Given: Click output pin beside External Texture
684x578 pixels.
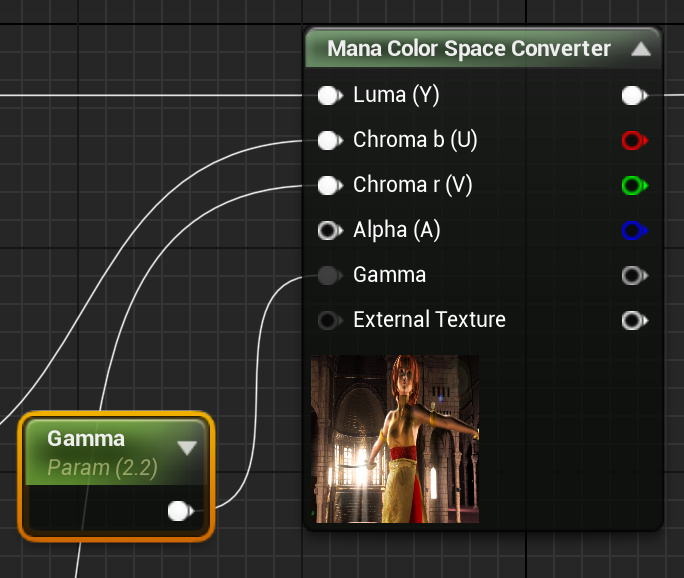Looking at the screenshot, I should pyautogui.click(x=635, y=321).
